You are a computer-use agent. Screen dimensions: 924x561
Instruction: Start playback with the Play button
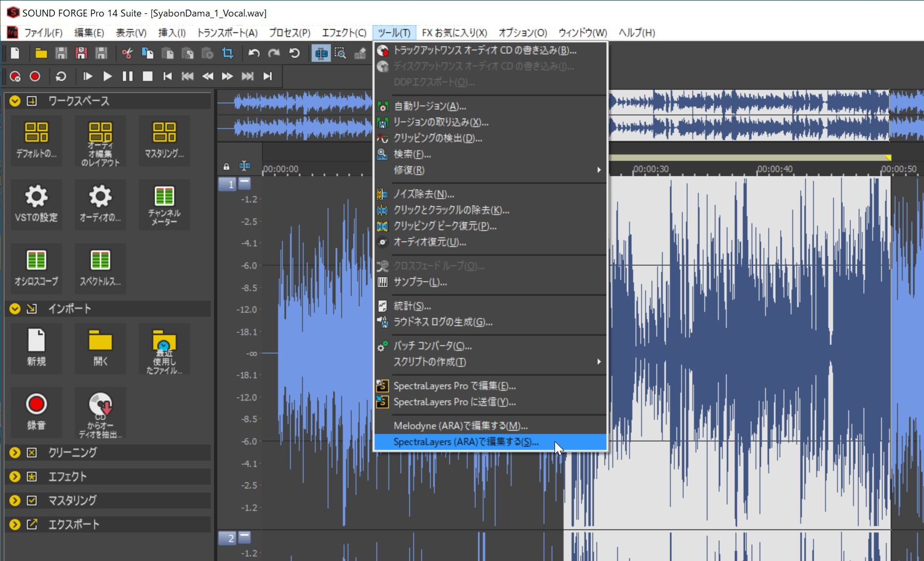(x=107, y=76)
